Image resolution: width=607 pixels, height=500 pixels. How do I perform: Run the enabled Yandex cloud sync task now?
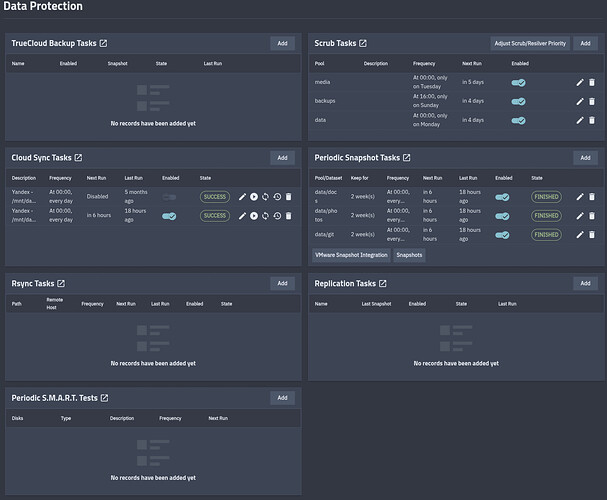[253, 216]
